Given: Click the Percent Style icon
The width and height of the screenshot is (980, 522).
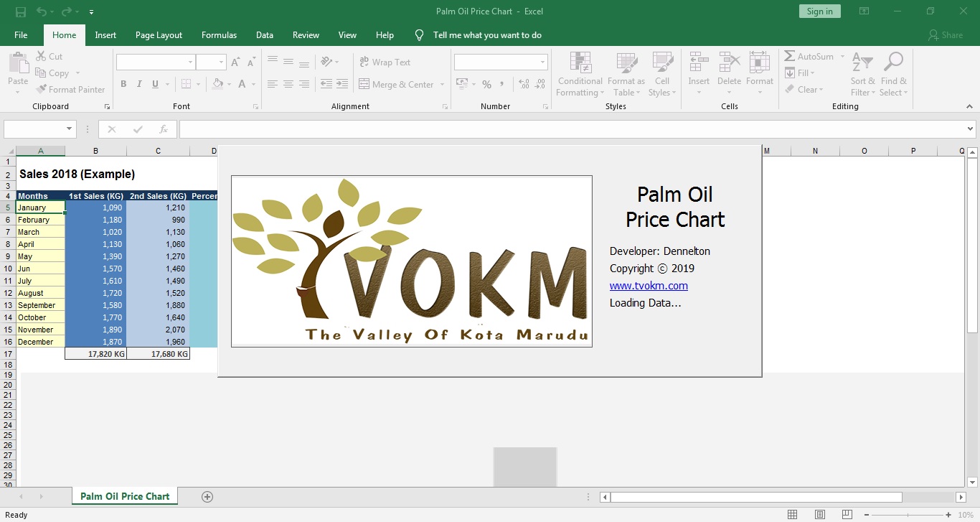Looking at the screenshot, I should tap(486, 84).
